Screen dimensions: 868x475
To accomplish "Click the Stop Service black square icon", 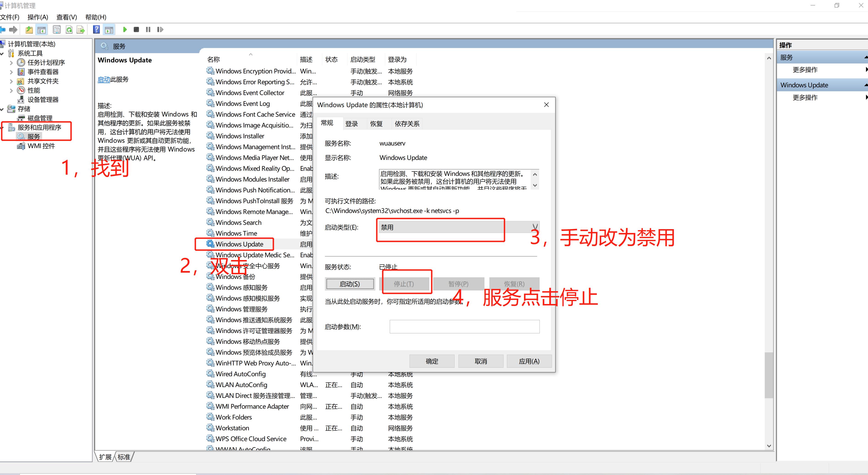I will (x=136, y=30).
